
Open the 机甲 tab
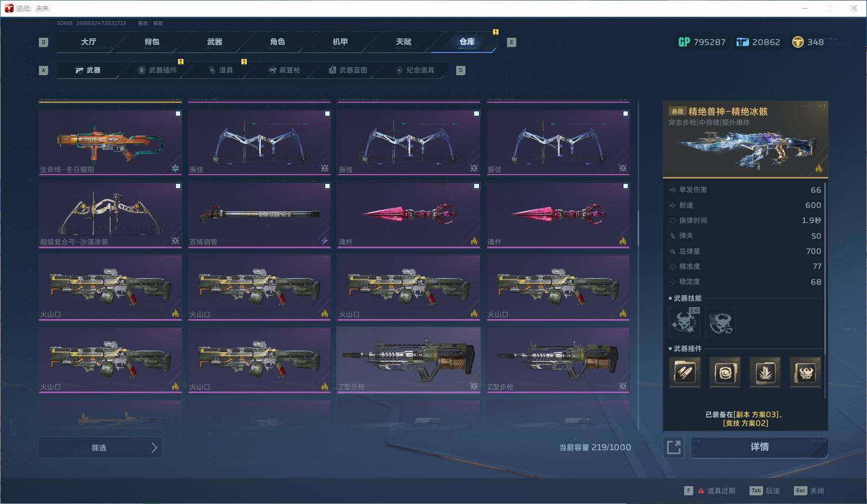340,42
